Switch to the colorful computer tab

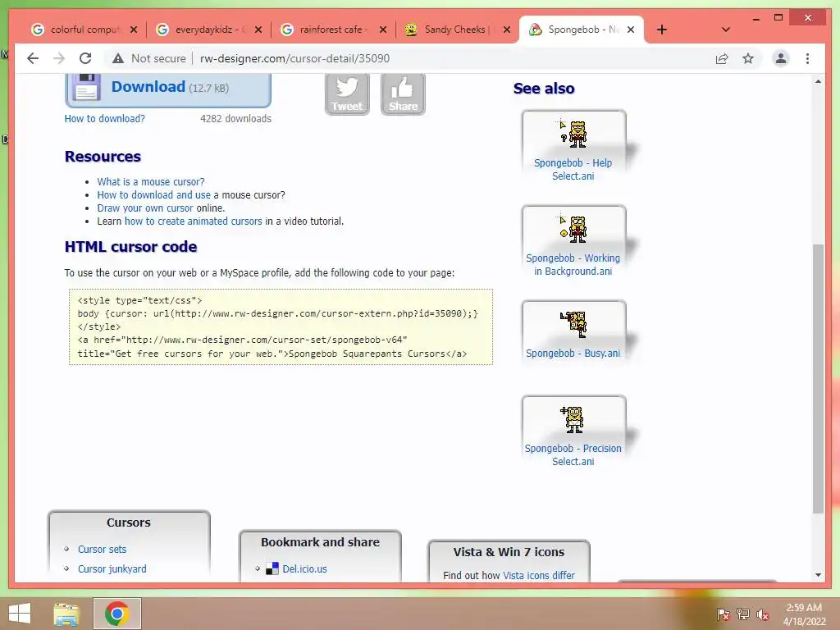[83, 30]
